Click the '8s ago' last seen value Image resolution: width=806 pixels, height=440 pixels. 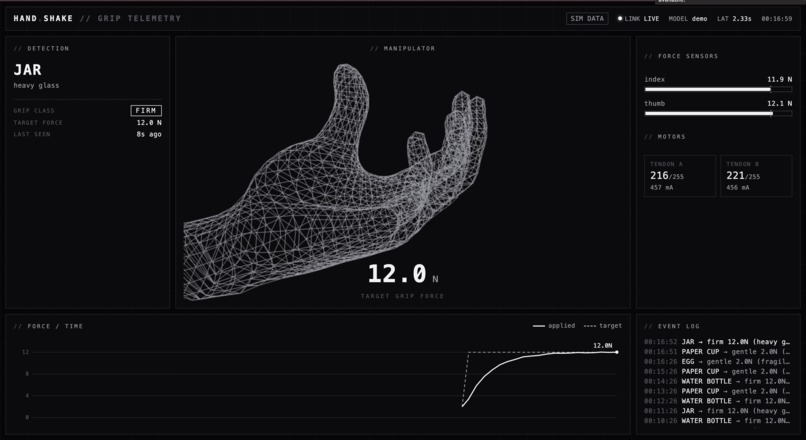pyautogui.click(x=149, y=134)
